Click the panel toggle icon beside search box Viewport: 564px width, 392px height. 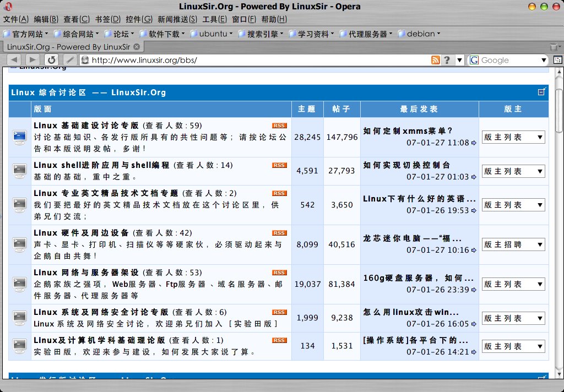(557, 60)
